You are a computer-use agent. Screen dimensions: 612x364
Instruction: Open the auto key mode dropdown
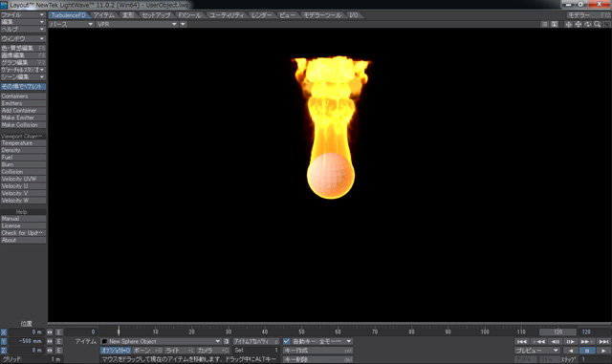tap(321, 341)
